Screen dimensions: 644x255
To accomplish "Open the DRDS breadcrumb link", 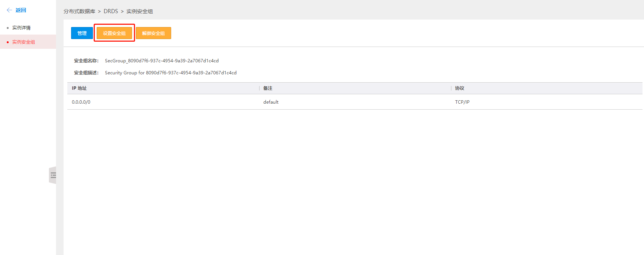I will point(111,11).
